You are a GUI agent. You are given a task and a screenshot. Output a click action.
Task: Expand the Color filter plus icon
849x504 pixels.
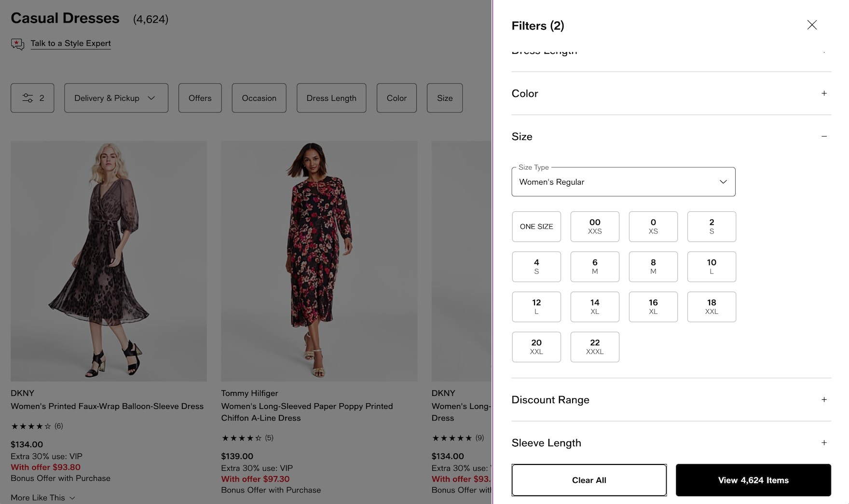(824, 93)
